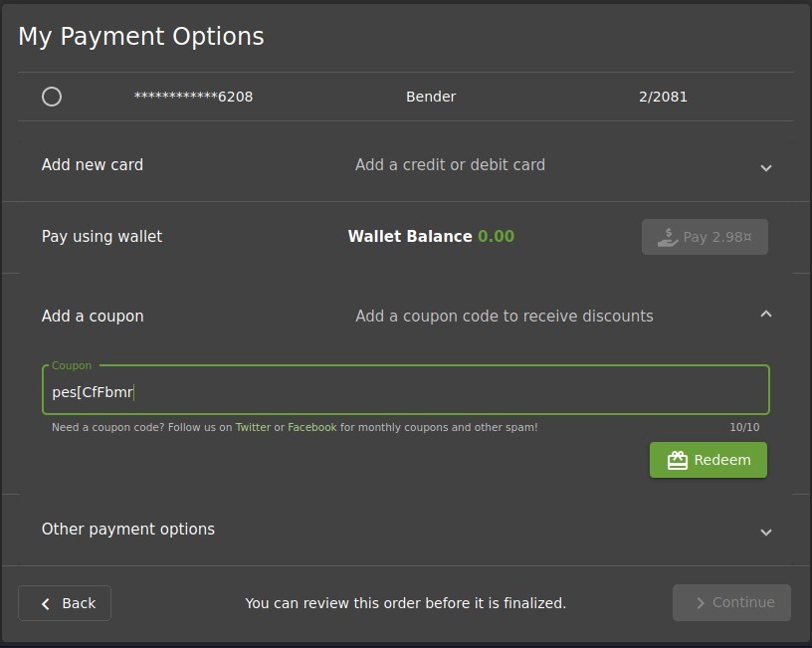Screen dimensions: 812x648
Task: Click the cardholder name Bender
Action: 430,97
